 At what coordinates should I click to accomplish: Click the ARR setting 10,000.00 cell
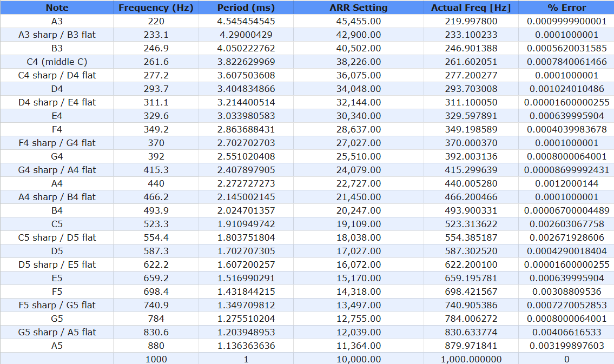[x=358, y=359]
